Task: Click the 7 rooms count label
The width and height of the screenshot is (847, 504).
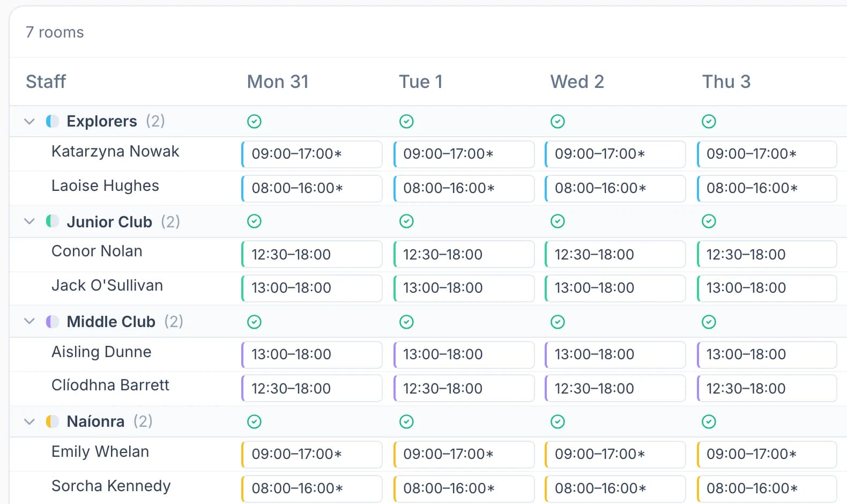Action: click(55, 32)
